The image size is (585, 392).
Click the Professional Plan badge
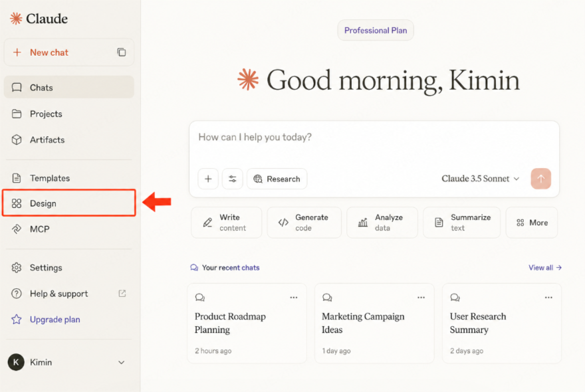pos(376,30)
